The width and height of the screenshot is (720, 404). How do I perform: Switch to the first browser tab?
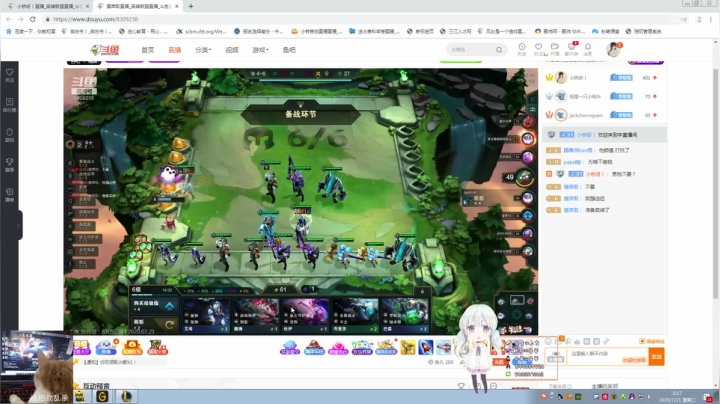[48, 6]
